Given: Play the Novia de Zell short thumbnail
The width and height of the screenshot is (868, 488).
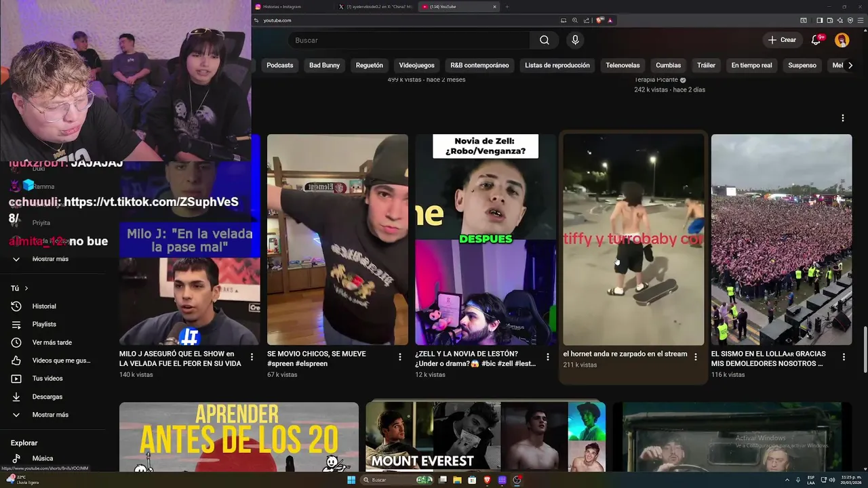Looking at the screenshot, I should (x=486, y=239).
